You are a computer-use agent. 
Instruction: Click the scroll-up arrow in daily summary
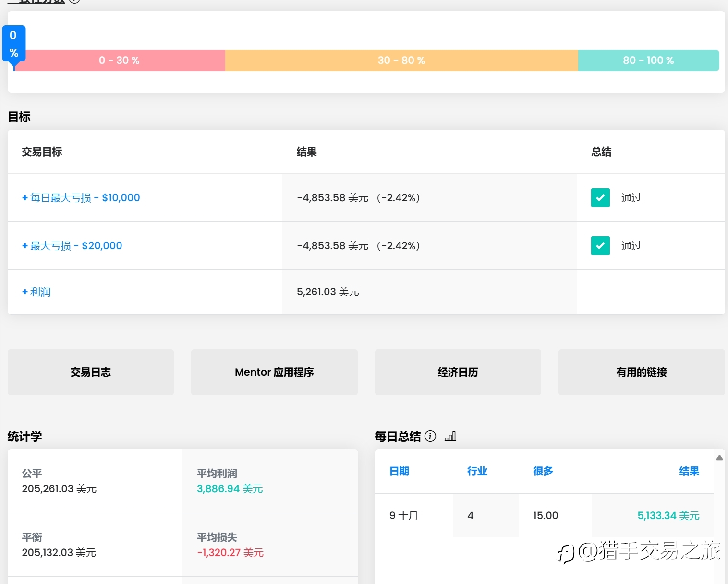point(719,458)
